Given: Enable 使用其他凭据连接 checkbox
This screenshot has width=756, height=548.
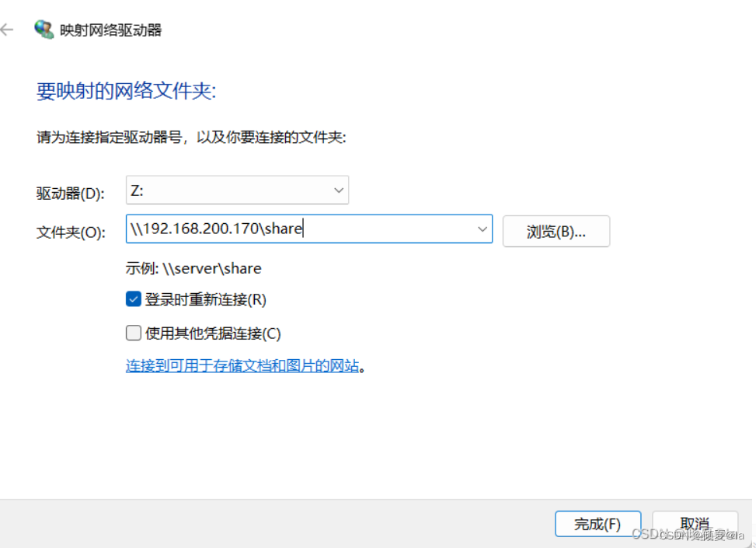Looking at the screenshot, I should pos(134,333).
